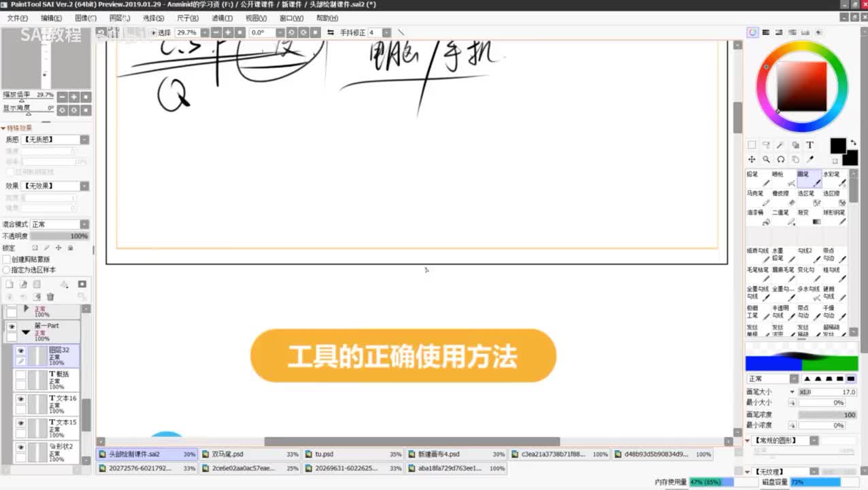Select the 图层32 layer thumbnail
868x490 pixels.
click(x=38, y=356)
